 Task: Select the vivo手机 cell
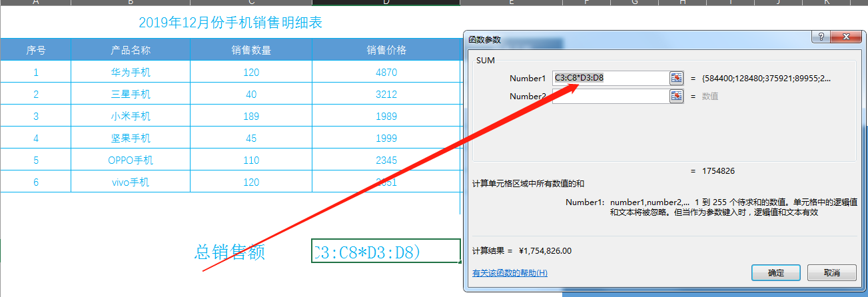(131, 182)
